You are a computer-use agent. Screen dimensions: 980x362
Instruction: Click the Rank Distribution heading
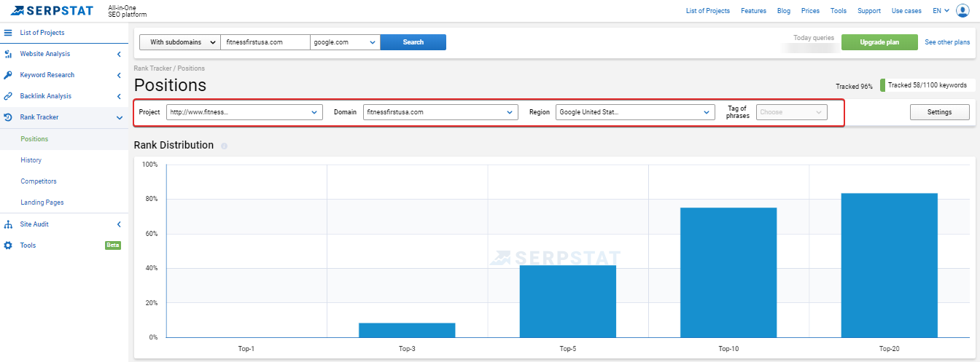click(x=174, y=145)
